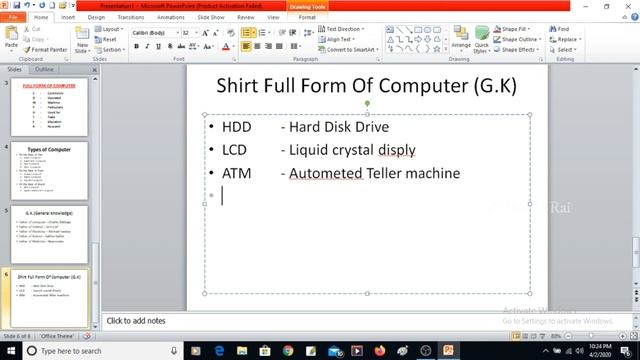Open Chrome from the taskbar
This screenshot has width=640, height=360.
coord(288,351)
